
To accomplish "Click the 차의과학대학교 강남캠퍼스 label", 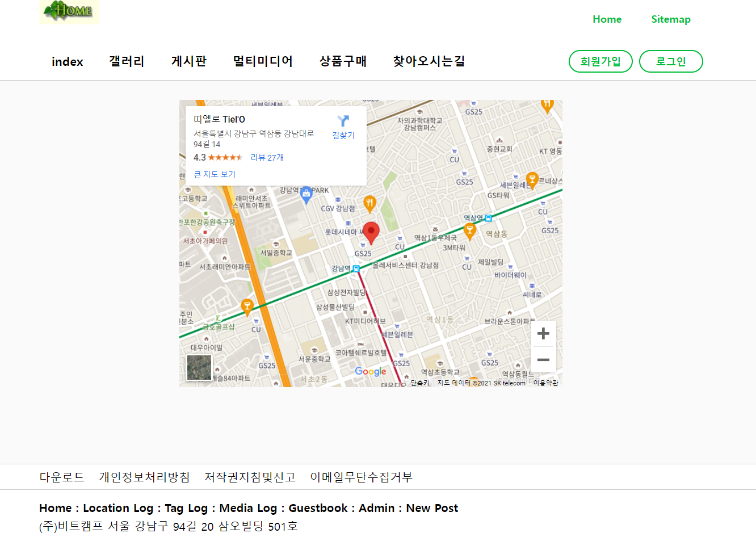I will [419, 124].
